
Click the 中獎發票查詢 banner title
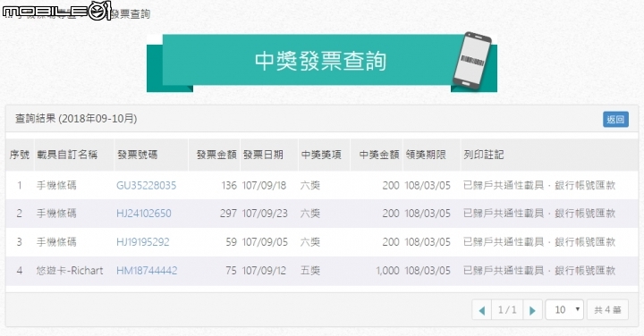(320, 61)
